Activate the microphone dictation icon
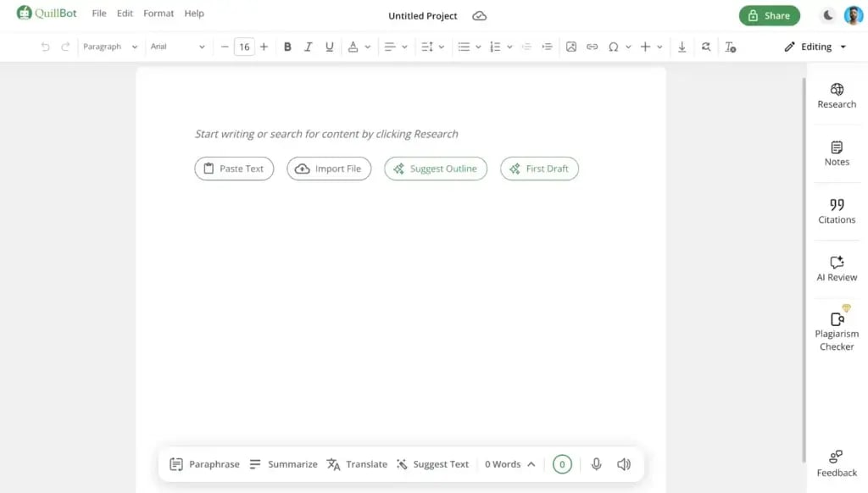This screenshot has width=868, height=493. 597,464
